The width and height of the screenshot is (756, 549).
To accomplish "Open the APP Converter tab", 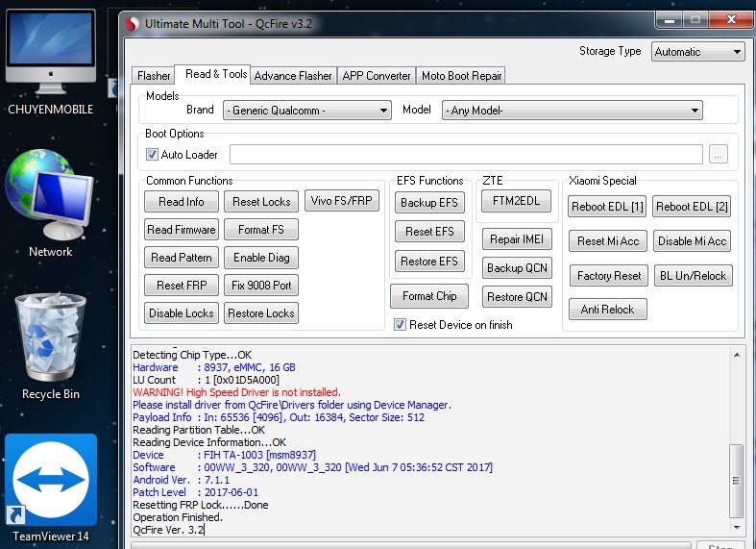I will 376,76.
